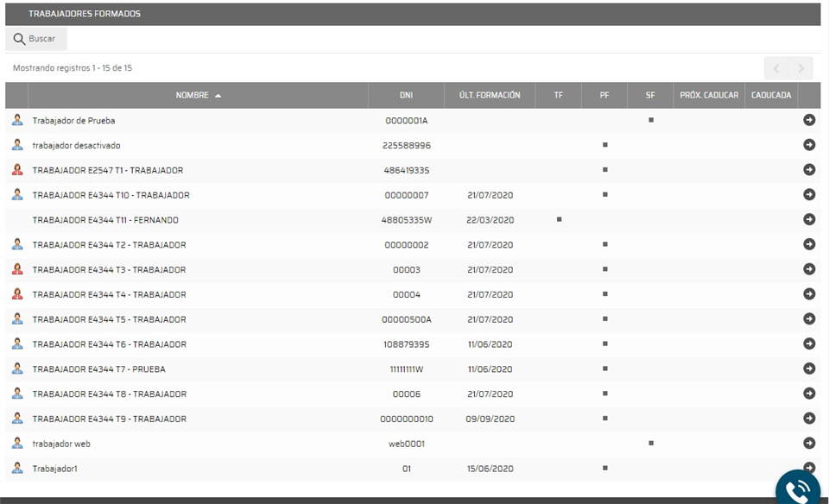Open details arrow for trabajador desactivado
This screenshot has width=829, height=504.
pos(809,145)
